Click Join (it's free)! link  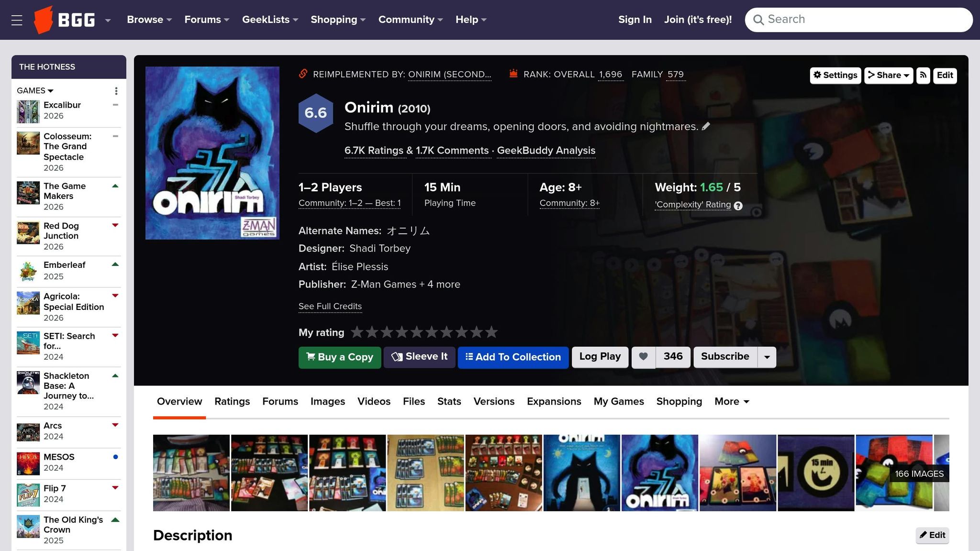(698, 20)
